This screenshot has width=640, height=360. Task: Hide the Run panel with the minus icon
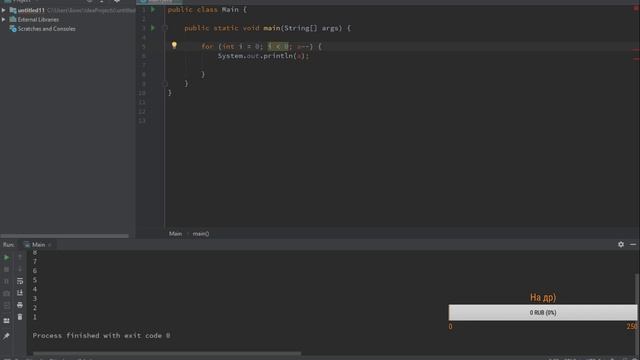click(633, 244)
